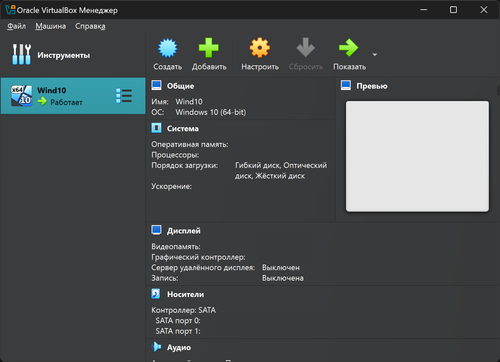Screen dimensions: 500x362
Task: Click the Показать (Show) green arrow
Action: [349, 48]
